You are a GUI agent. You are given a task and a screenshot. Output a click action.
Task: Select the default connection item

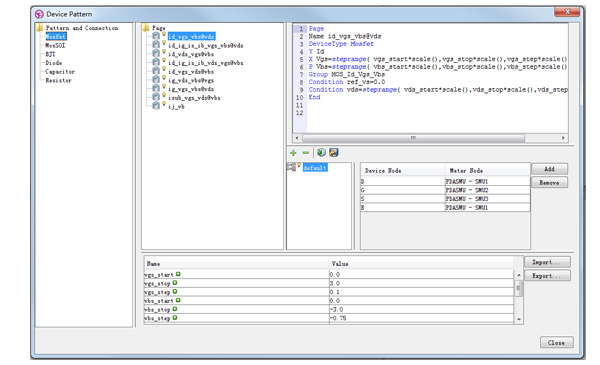click(x=315, y=168)
